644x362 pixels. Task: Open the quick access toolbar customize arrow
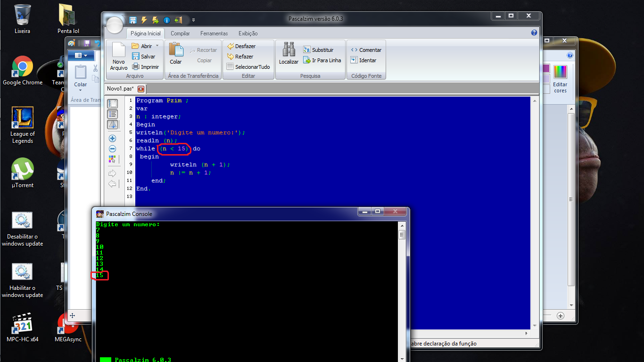tap(193, 20)
